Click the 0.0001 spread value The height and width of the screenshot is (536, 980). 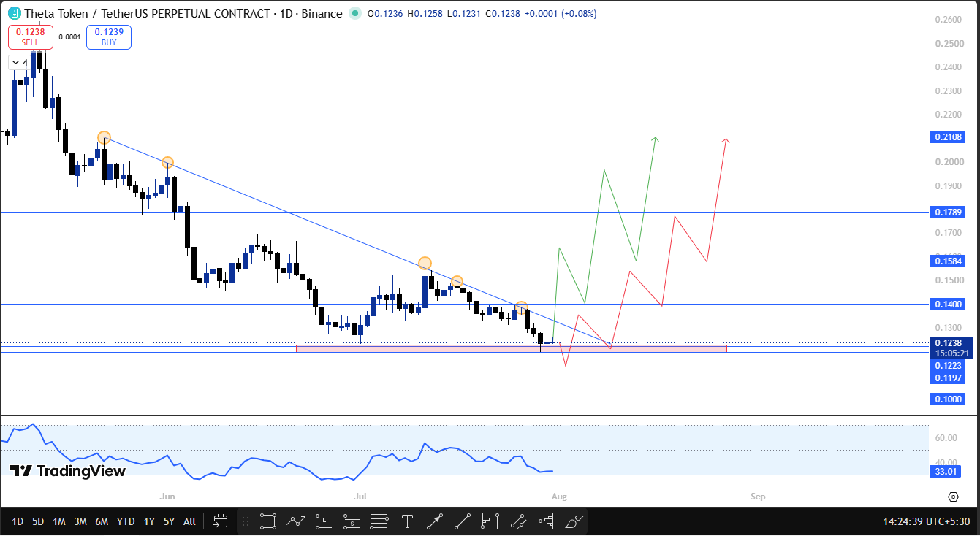(69, 37)
